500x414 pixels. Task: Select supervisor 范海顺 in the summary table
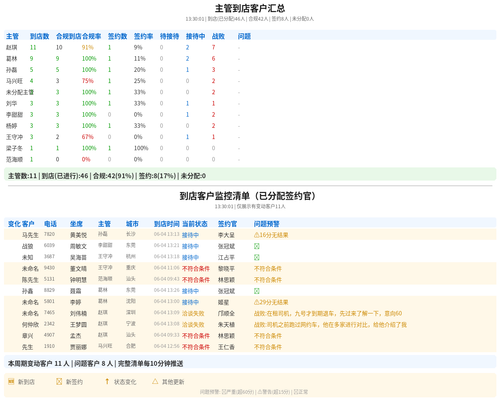14,159
